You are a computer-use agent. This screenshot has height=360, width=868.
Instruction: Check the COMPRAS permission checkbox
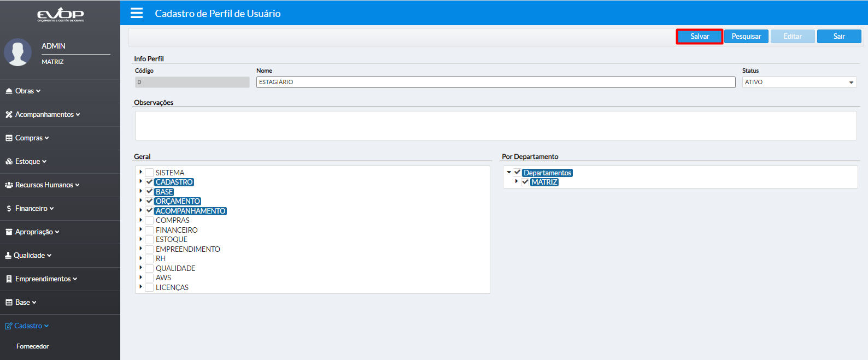coord(149,221)
